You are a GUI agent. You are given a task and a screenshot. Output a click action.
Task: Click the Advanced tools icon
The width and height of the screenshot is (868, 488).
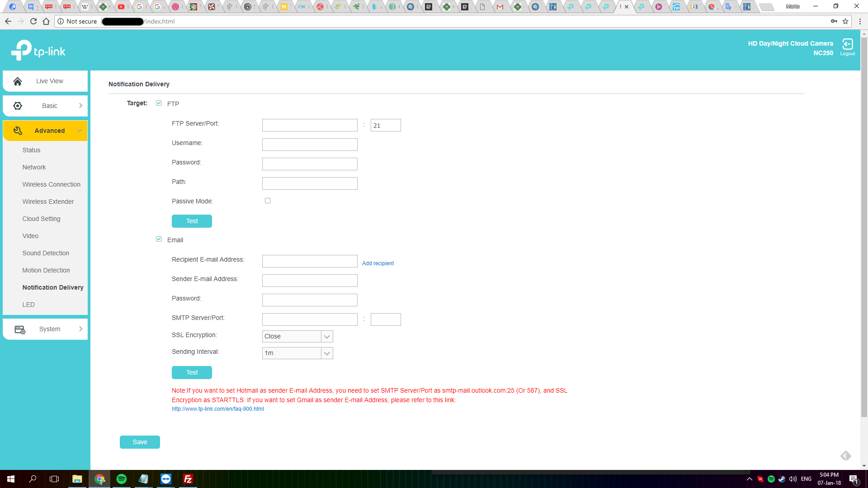[x=18, y=131]
